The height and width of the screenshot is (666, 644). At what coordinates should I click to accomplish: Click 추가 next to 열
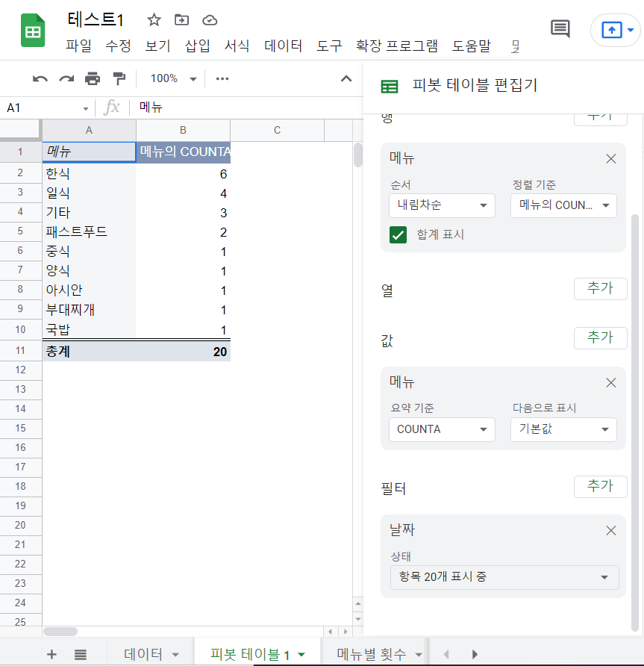pos(600,289)
